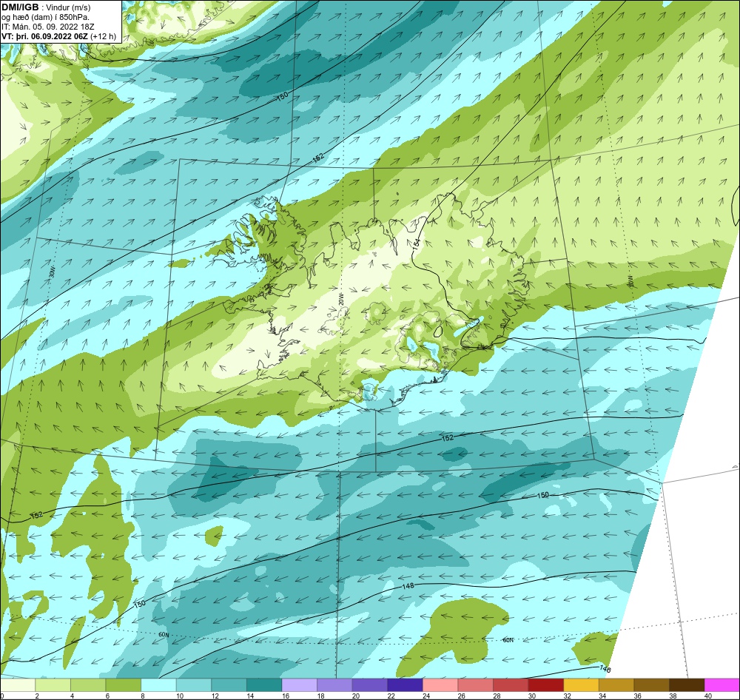Click the legend tick number '8'
The width and height of the screenshot is (740, 700).
coord(141,696)
